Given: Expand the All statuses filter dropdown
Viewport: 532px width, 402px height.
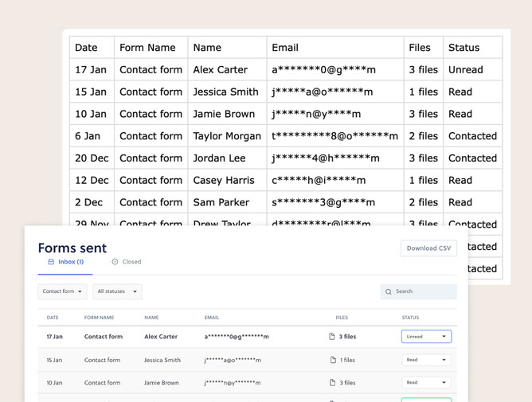Looking at the screenshot, I should point(117,291).
